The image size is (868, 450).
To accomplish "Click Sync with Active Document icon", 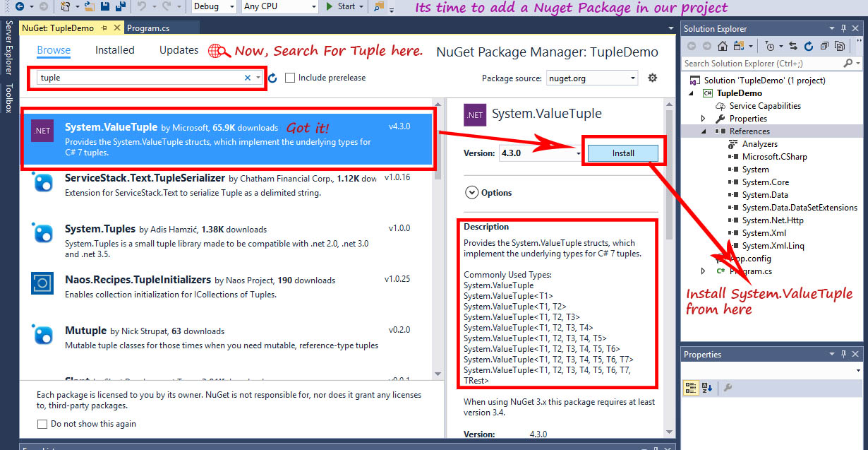I will [793, 46].
